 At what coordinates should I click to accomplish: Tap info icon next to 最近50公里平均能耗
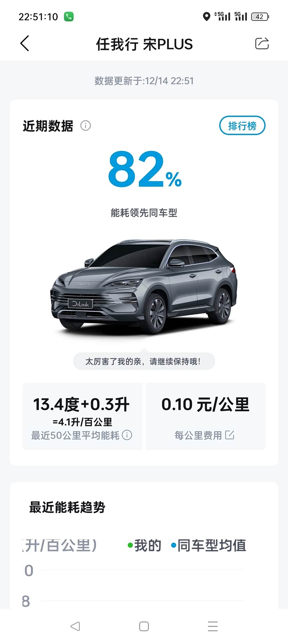[127, 435]
